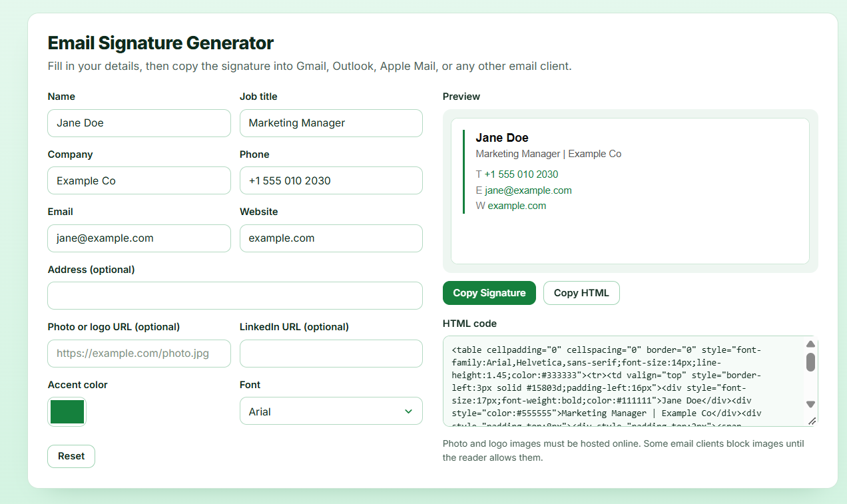Click the Photo or logo URL field
Viewport: 847px width, 504px height.
139,354
